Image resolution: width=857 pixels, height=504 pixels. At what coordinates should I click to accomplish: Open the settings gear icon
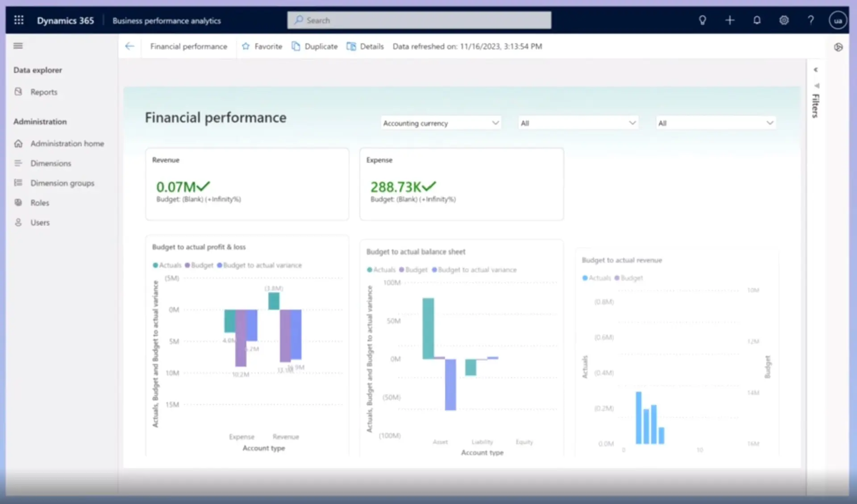[784, 20]
